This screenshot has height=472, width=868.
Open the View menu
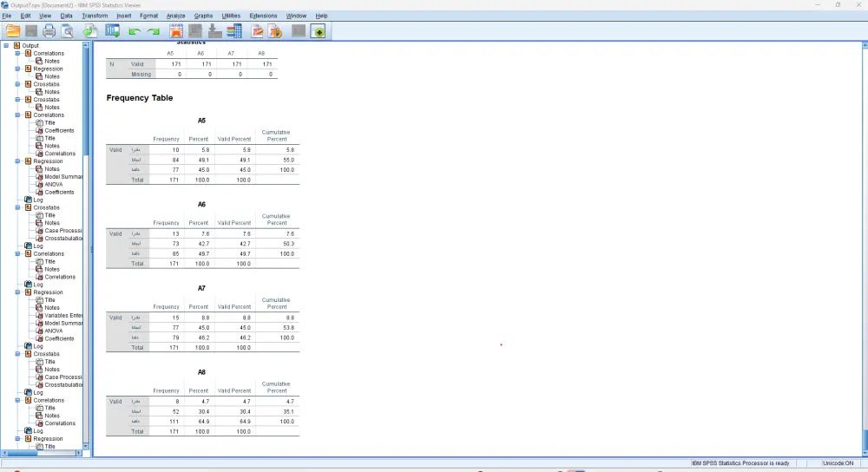(45, 16)
